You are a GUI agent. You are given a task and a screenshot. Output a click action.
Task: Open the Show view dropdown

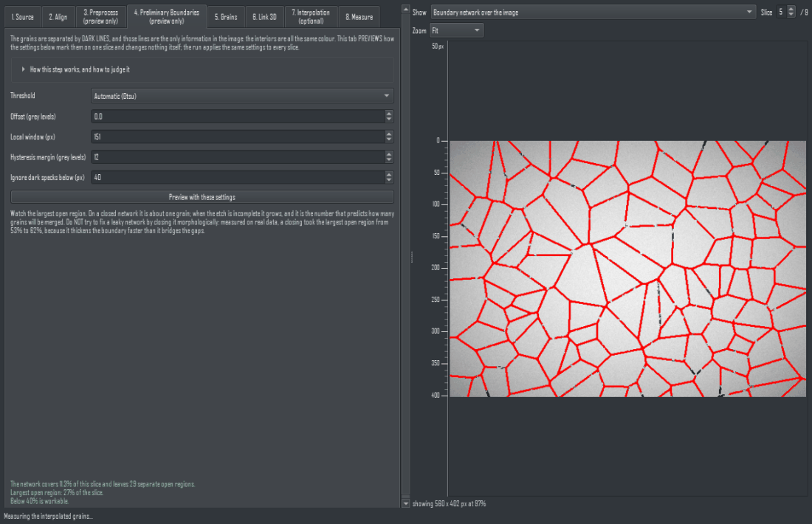coord(593,13)
